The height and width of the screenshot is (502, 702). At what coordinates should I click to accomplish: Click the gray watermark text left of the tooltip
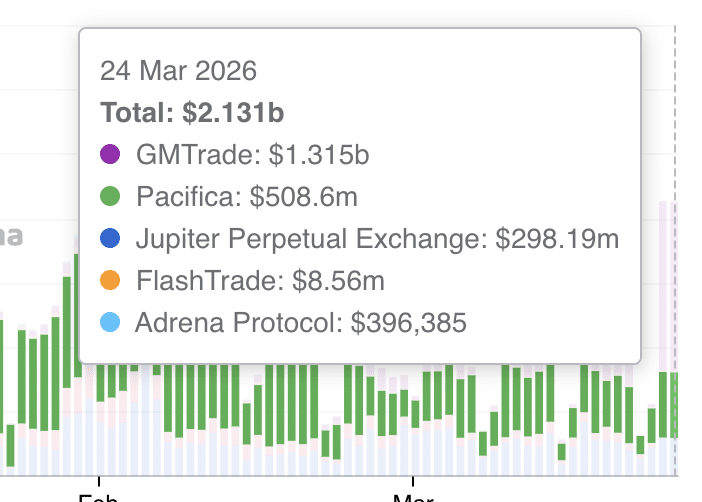click(x=12, y=237)
